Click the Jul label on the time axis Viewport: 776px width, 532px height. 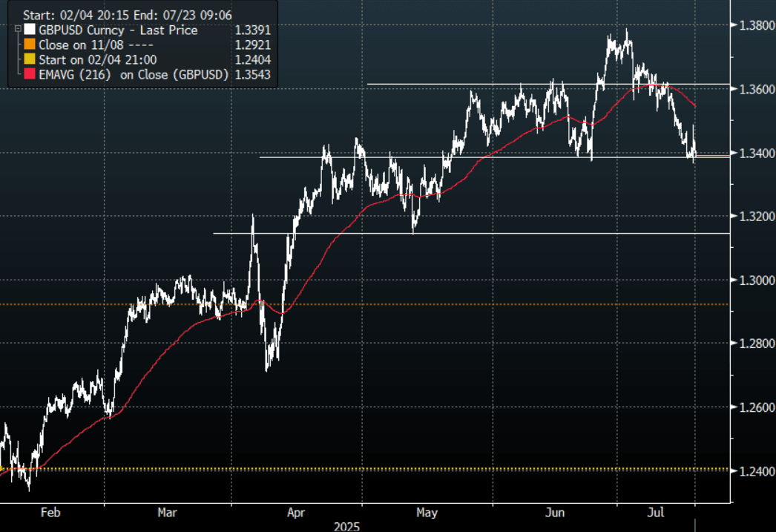pyautogui.click(x=657, y=512)
